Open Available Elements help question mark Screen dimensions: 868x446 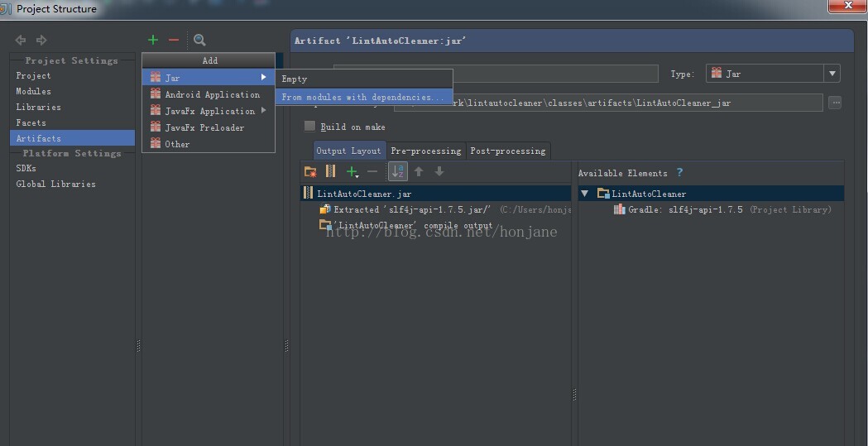tap(679, 173)
